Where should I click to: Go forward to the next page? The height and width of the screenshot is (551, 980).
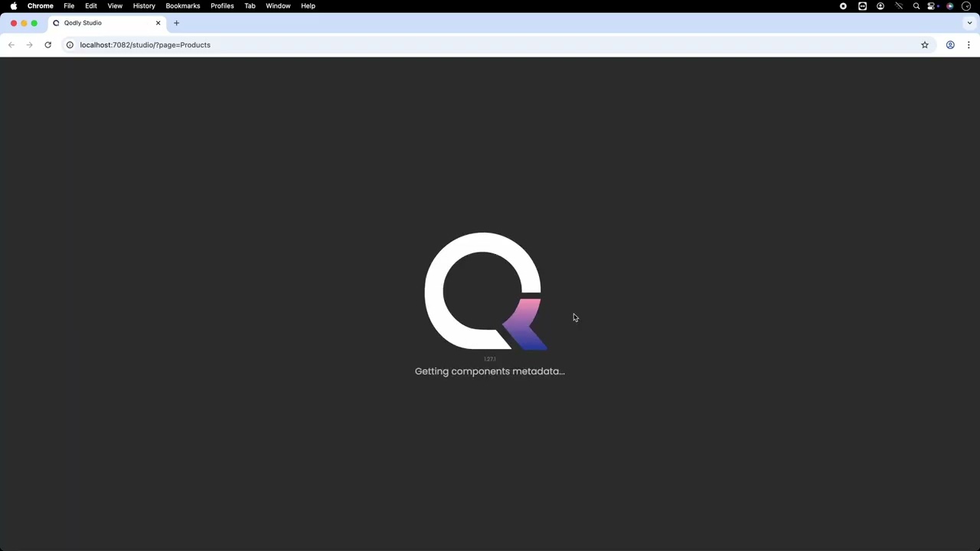(29, 45)
